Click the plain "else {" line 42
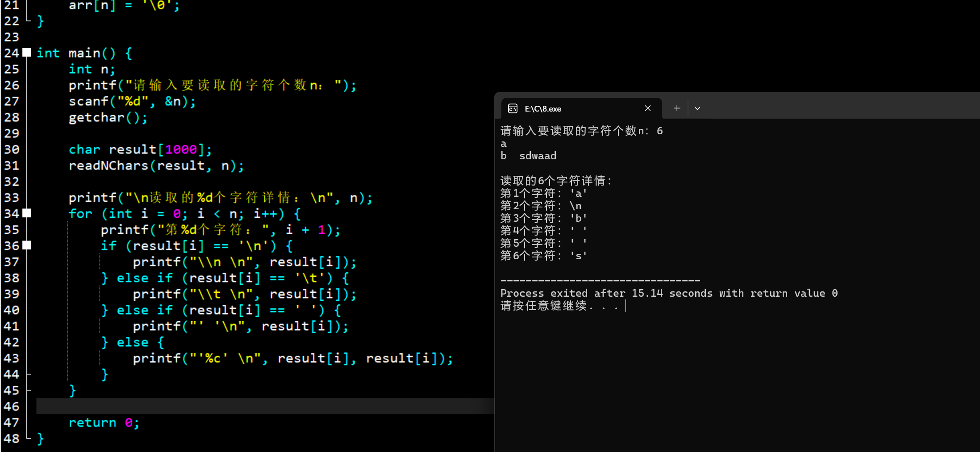 133,342
